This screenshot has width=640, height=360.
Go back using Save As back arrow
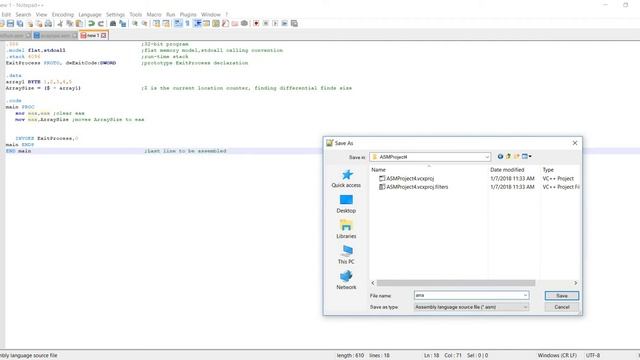[500, 156]
